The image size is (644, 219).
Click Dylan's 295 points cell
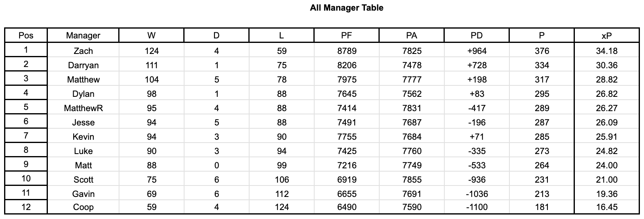click(542, 94)
